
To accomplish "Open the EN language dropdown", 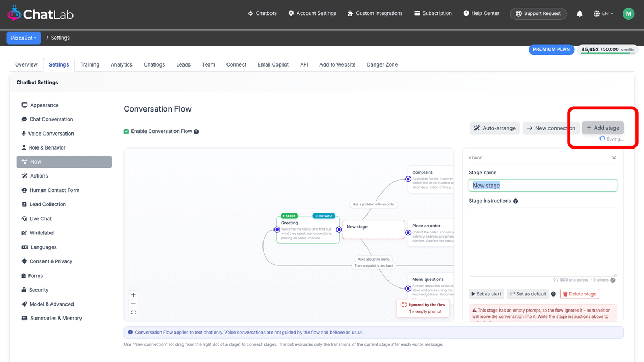I will tap(604, 13).
